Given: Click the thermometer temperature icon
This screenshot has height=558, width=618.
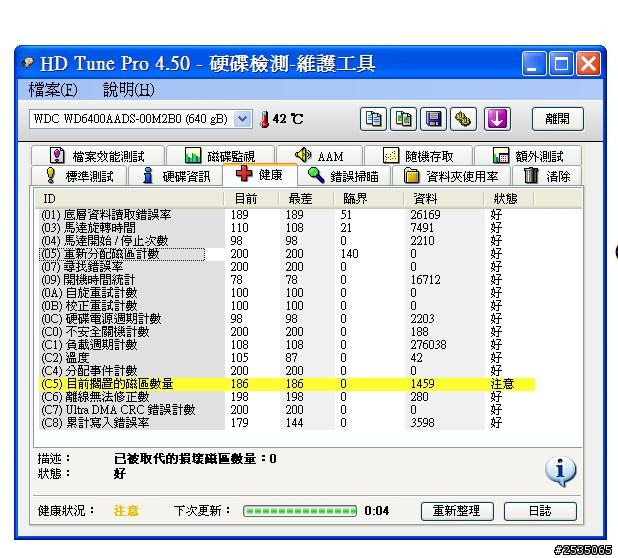Looking at the screenshot, I should (x=265, y=119).
